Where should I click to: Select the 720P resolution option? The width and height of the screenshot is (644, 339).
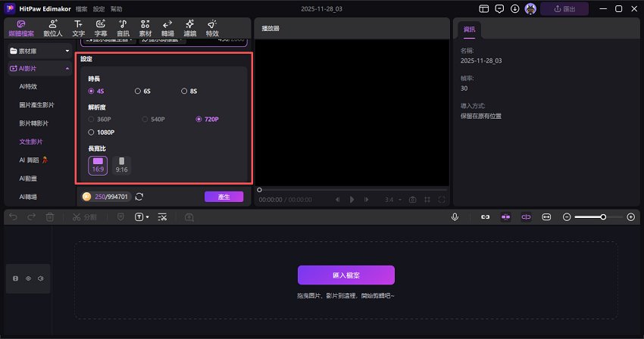tap(207, 119)
